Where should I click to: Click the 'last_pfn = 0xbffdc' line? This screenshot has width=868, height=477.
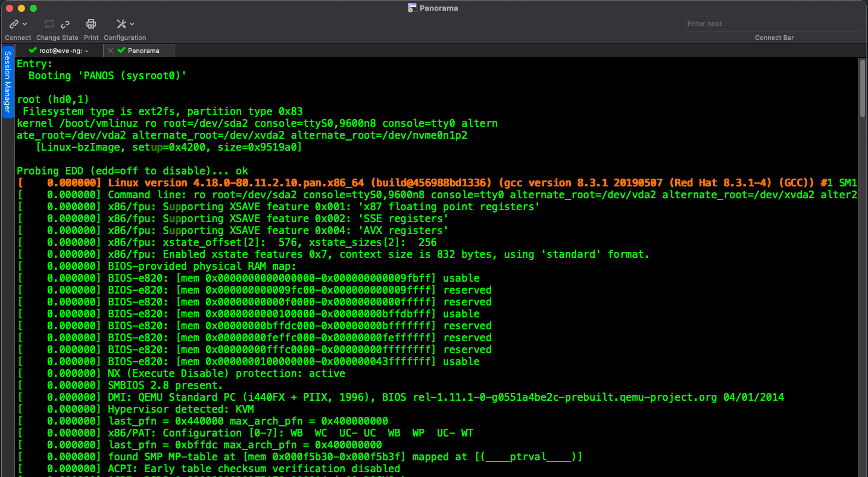click(x=199, y=445)
